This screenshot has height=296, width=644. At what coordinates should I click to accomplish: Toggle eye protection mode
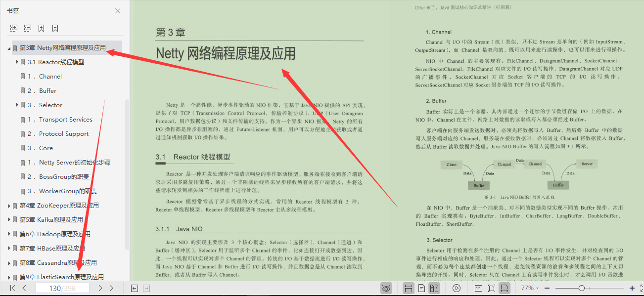pos(386,288)
